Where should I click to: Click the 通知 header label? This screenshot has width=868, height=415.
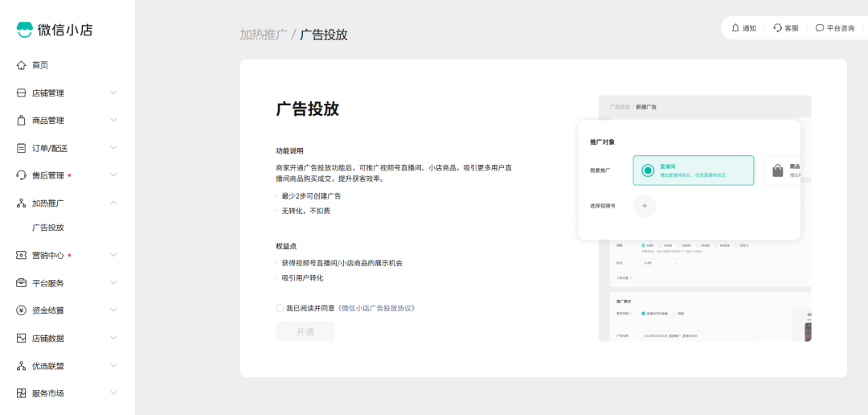click(x=750, y=28)
